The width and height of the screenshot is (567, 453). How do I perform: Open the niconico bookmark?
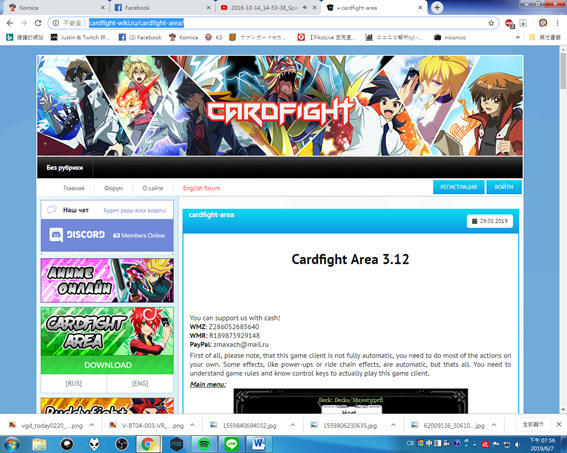pos(450,37)
